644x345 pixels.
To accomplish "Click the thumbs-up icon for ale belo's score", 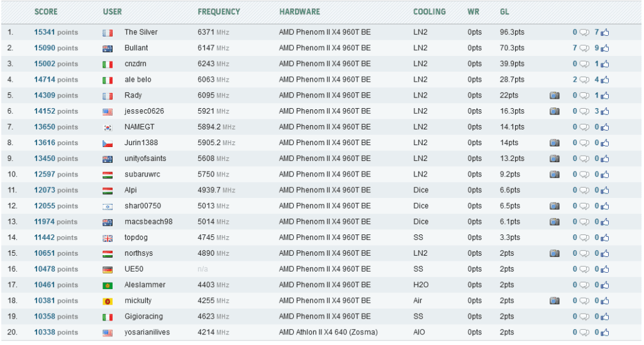I will 604,80.
